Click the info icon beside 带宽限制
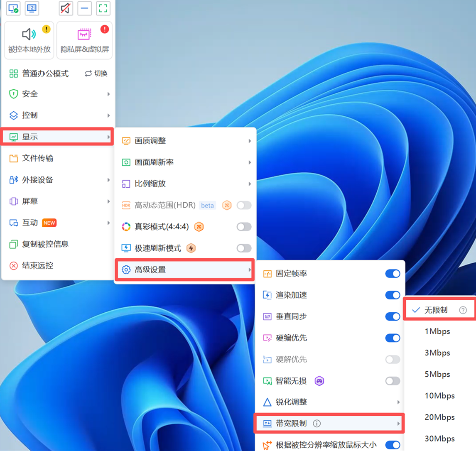 [317, 423]
